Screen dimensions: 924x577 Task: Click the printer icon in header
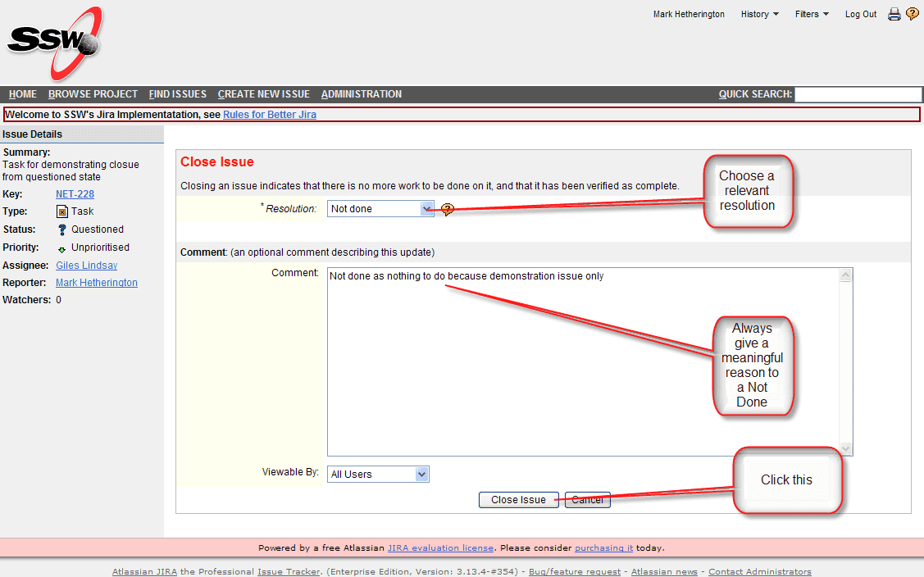pyautogui.click(x=894, y=14)
